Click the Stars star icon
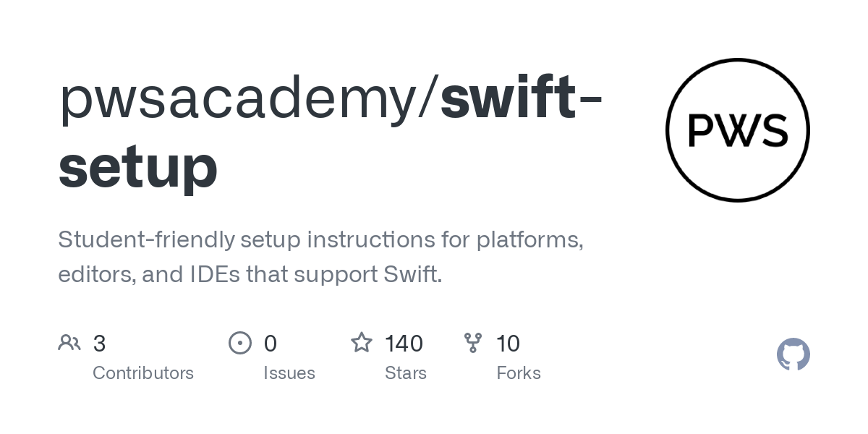Image resolution: width=868 pixels, height=434 pixels. click(362, 343)
